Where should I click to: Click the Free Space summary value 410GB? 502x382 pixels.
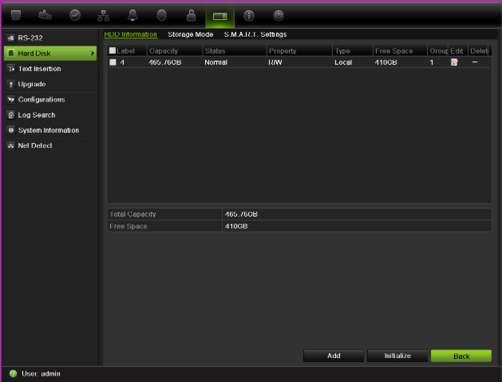pyautogui.click(x=236, y=226)
